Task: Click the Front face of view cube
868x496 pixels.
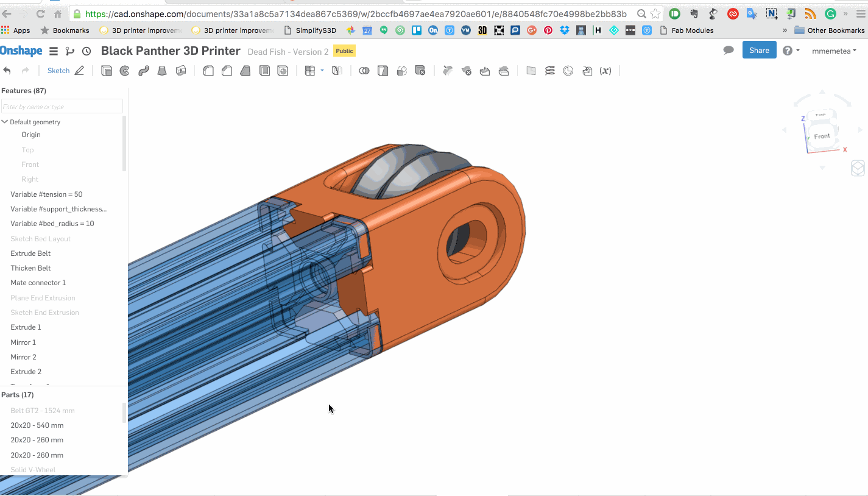Action: click(x=822, y=136)
